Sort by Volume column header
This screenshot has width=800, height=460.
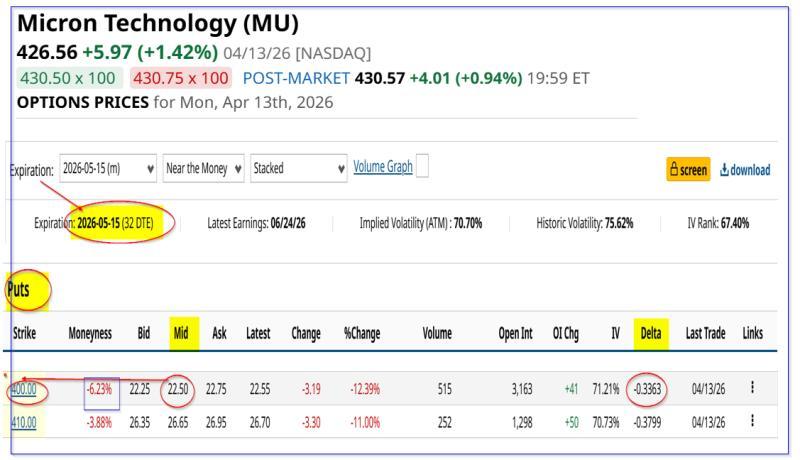pos(437,334)
